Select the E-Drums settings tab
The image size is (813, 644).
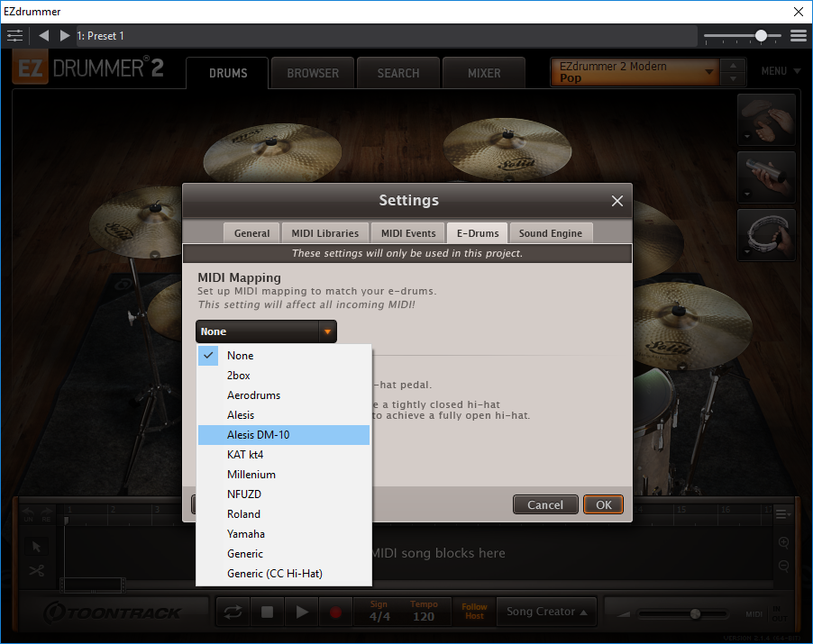[x=478, y=233]
